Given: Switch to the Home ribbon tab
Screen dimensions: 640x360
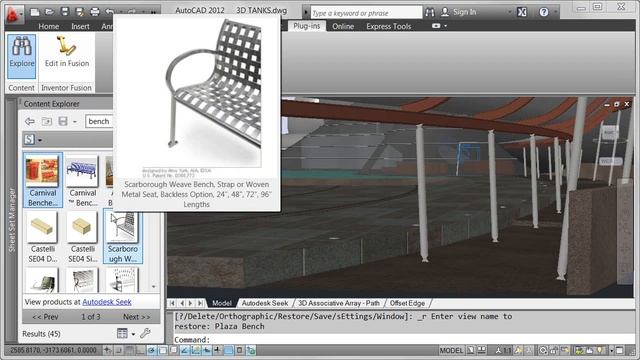Looking at the screenshot, I should [x=49, y=26].
